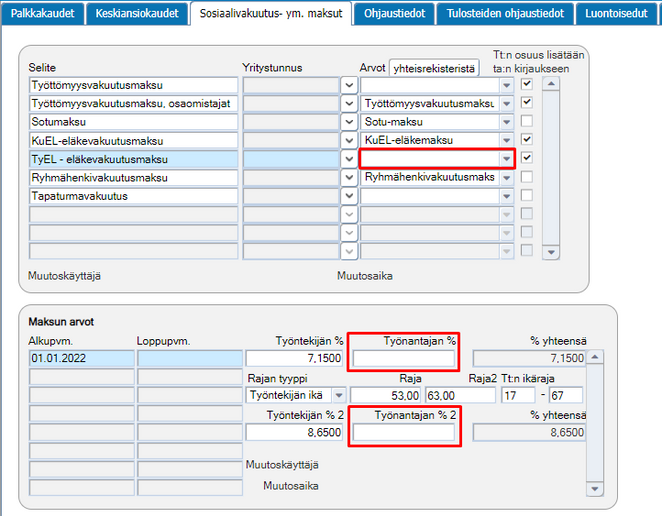Open Arvot dropdown for Tapaturmavakuutus row
This screenshot has width=662, height=516.
point(506,196)
